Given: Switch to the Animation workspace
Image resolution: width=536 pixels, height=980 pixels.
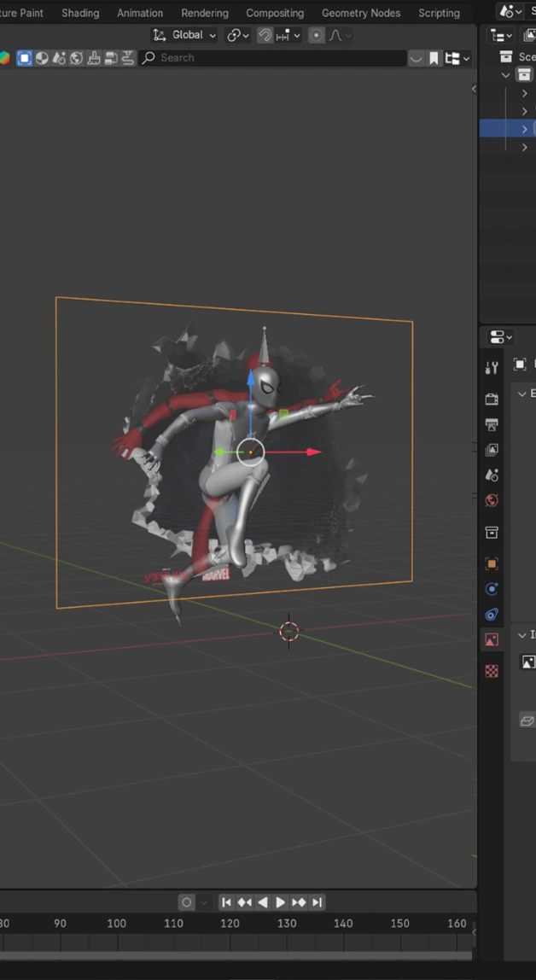Looking at the screenshot, I should point(140,13).
